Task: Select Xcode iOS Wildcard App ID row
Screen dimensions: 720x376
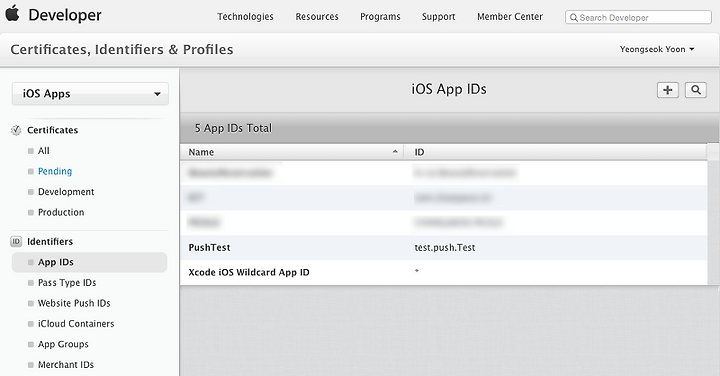Action: coord(444,272)
